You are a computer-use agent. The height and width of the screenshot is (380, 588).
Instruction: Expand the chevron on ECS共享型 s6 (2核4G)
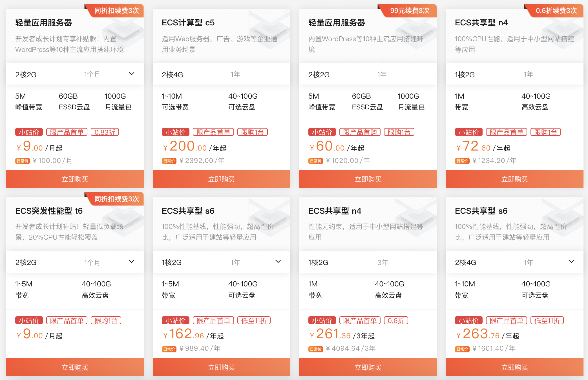click(x=572, y=262)
